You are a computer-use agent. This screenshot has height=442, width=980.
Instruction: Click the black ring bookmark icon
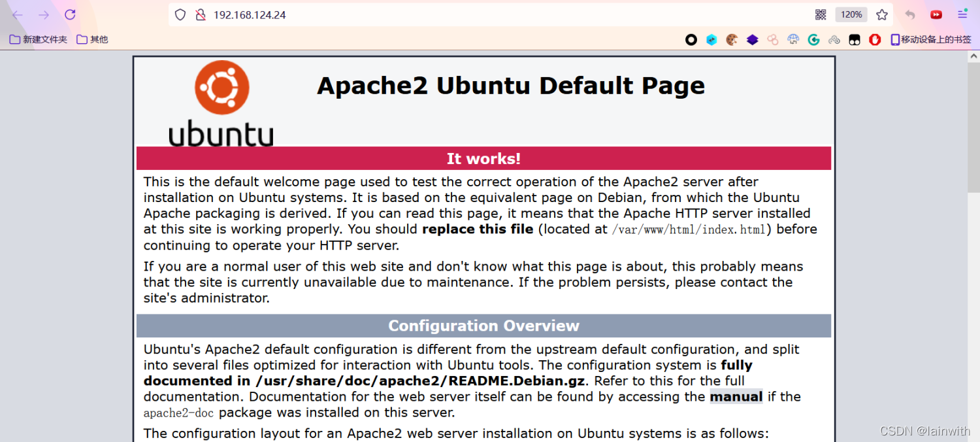coord(691,40)
